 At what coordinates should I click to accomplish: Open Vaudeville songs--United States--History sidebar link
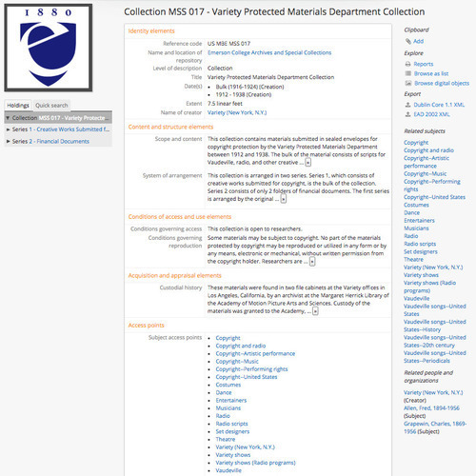point(435,326)
